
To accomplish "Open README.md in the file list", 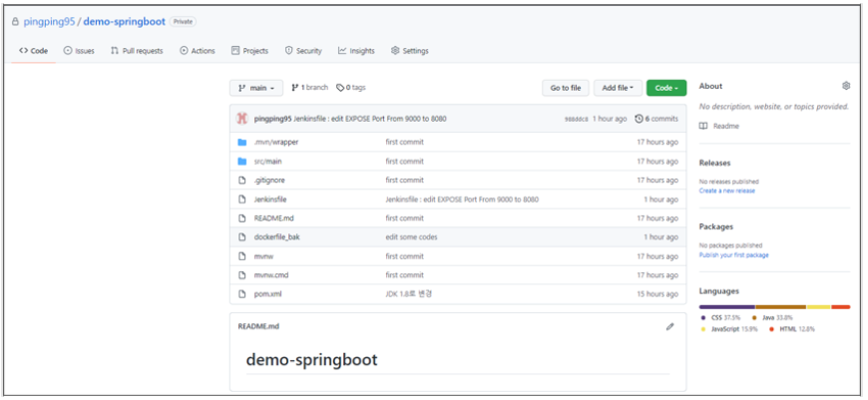I will 274,218.
